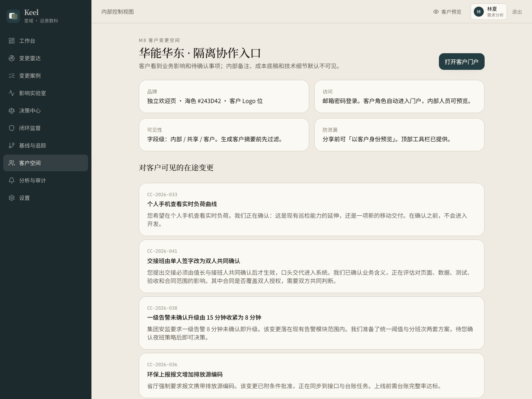Go to 分析与审计
The height and width of the screenshot is (399, 532).
46,180
